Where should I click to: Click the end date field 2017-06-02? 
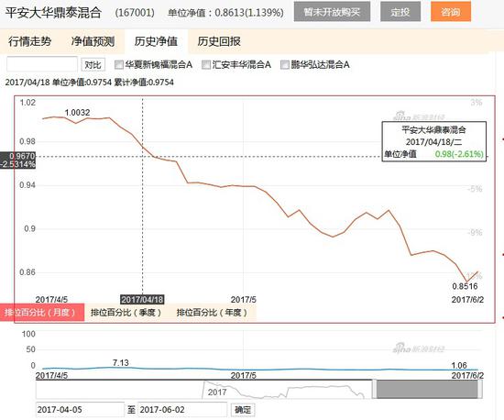point(182,410)
